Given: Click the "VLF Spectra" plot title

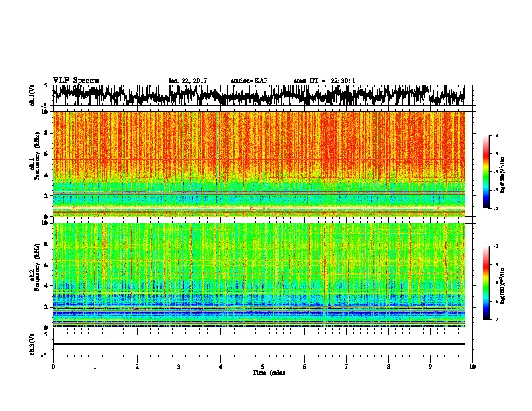Looking at the screenshot, I should point(76,80).
